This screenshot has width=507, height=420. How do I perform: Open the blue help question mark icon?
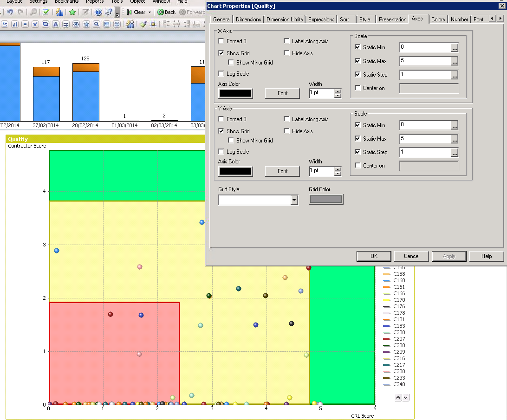tap(98, 12)
